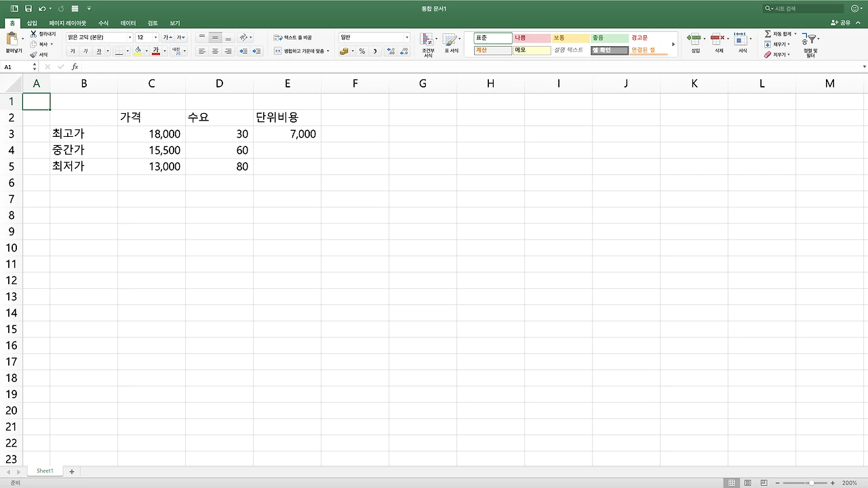The width and height of the screenshot is (868, 488).
Task: Open the Formulas (수식) tab
Action: point(103,23)
